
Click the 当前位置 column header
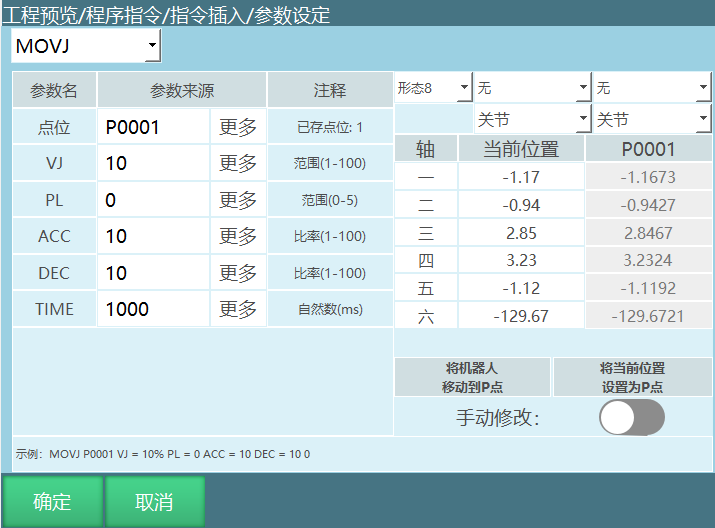(x=521, y=149)
